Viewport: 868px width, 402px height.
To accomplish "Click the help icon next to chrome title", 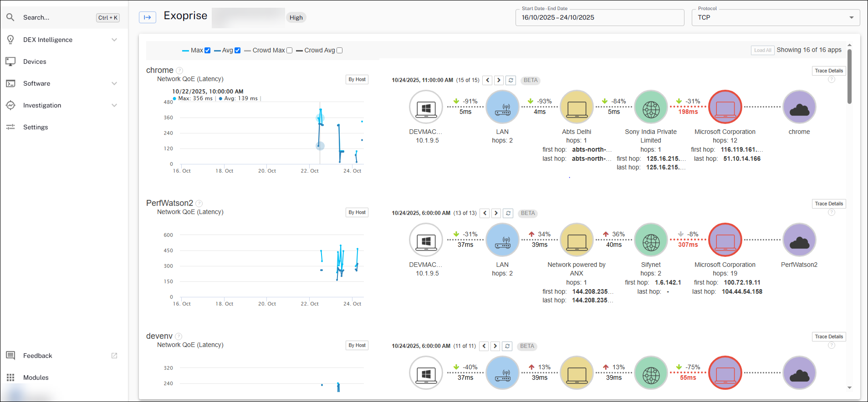I will pyautogui.click(x=179, y=71).
